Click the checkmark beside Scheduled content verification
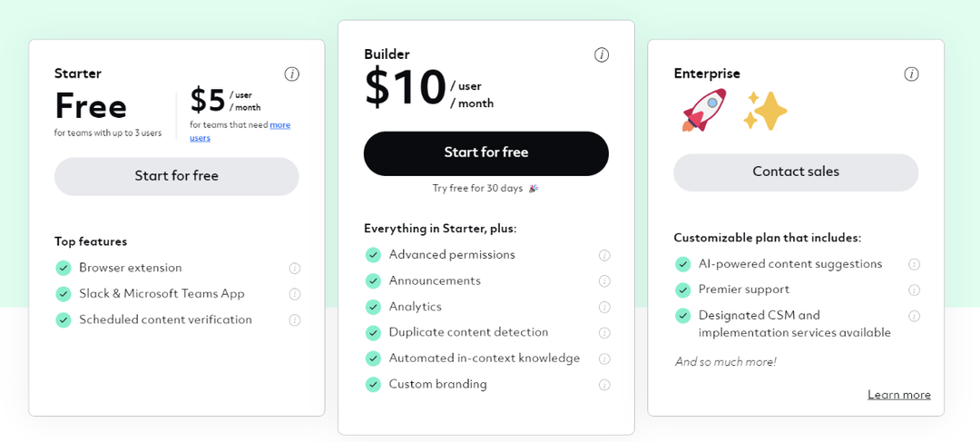This screenshot has width=980, height=442. 64,319
